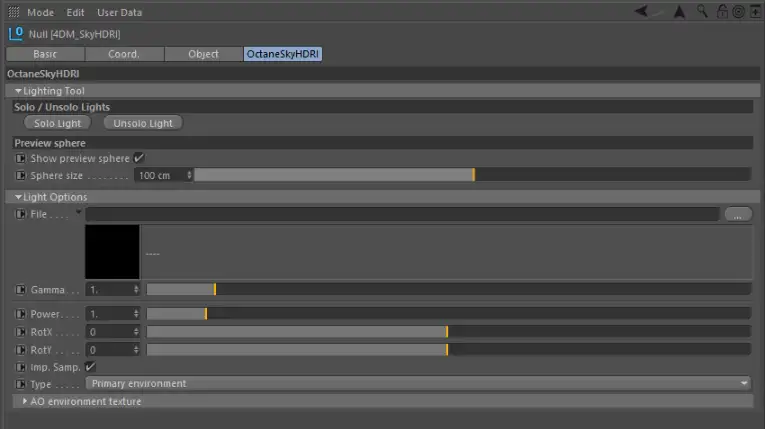Open the search magnifier icon
The image size is (765, 429).
point(702,11)
